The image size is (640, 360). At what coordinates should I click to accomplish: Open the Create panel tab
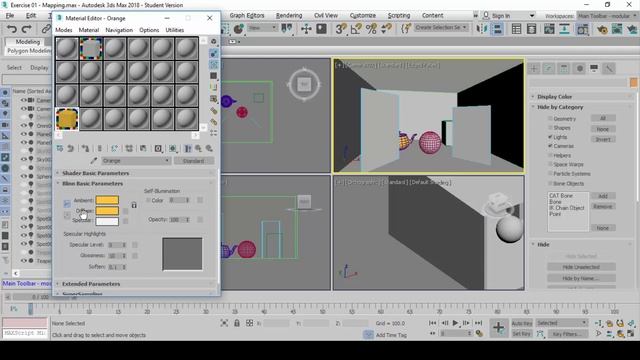pyautogui.click(x=533, y=68)
